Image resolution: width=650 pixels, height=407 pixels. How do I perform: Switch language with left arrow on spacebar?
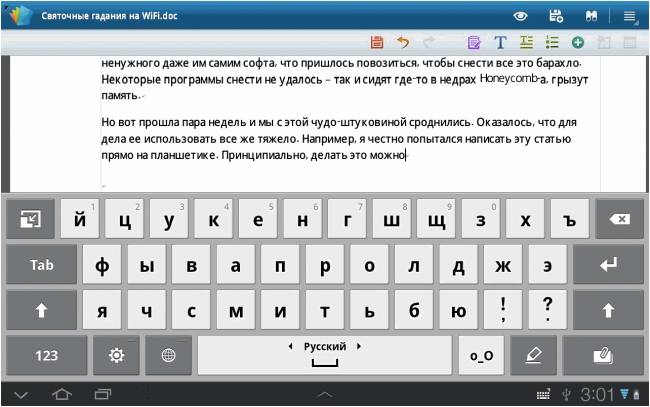[x=291, y=346]
